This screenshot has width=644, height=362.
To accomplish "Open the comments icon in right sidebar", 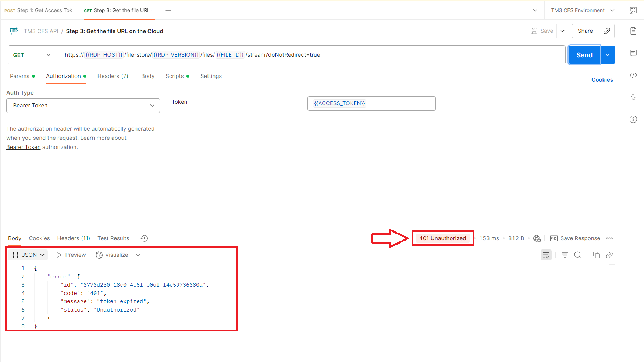I will tap(633, 53).
